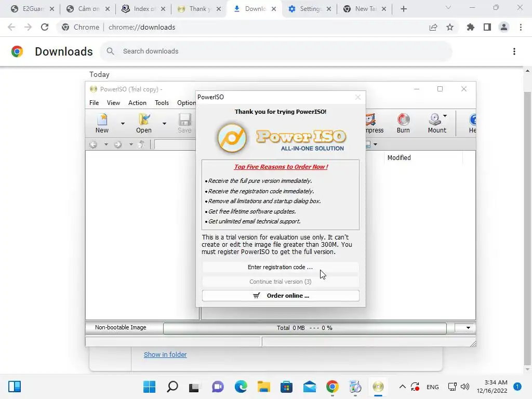
Task: Click the Save toolbar icon
Action: (184, 123)
